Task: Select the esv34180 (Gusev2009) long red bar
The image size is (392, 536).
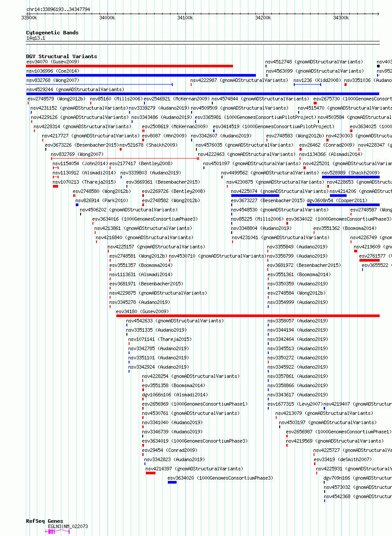Action: 248,316
